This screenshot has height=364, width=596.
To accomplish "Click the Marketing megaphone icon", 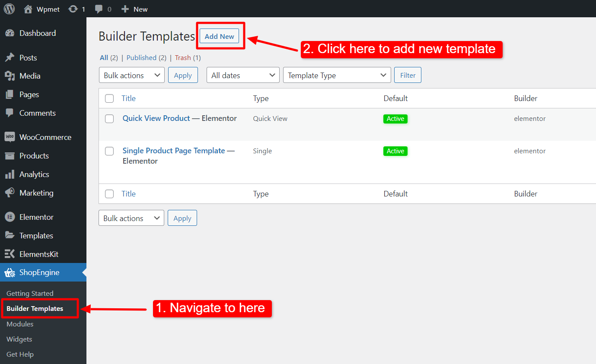I will [x=10, y=193].
